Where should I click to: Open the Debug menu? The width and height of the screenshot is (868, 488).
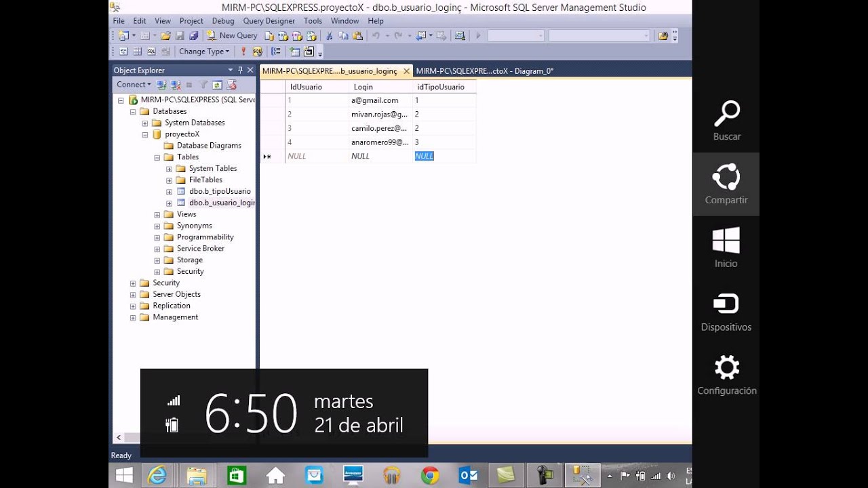click(x=223, y=21)
